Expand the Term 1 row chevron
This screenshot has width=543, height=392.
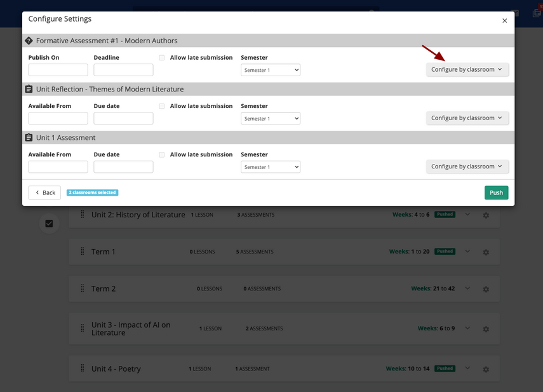click(467, 252)
